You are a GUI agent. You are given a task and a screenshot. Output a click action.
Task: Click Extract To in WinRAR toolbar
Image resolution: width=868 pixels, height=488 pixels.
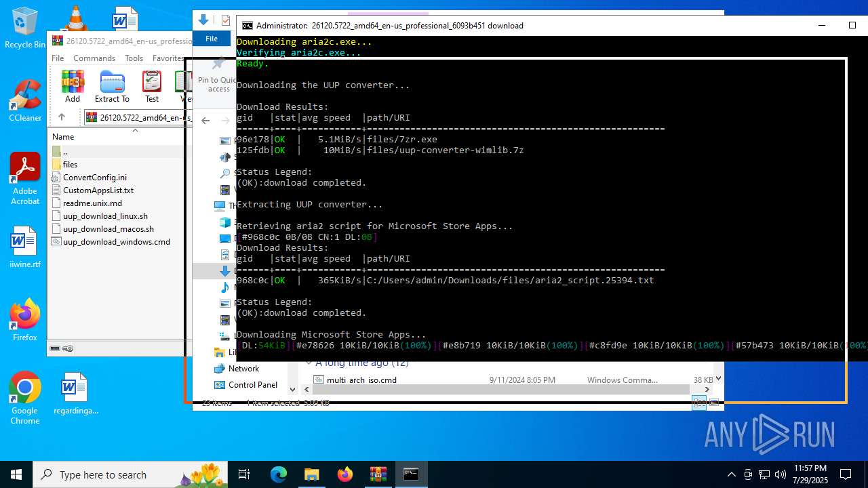(x=112, y=87)
